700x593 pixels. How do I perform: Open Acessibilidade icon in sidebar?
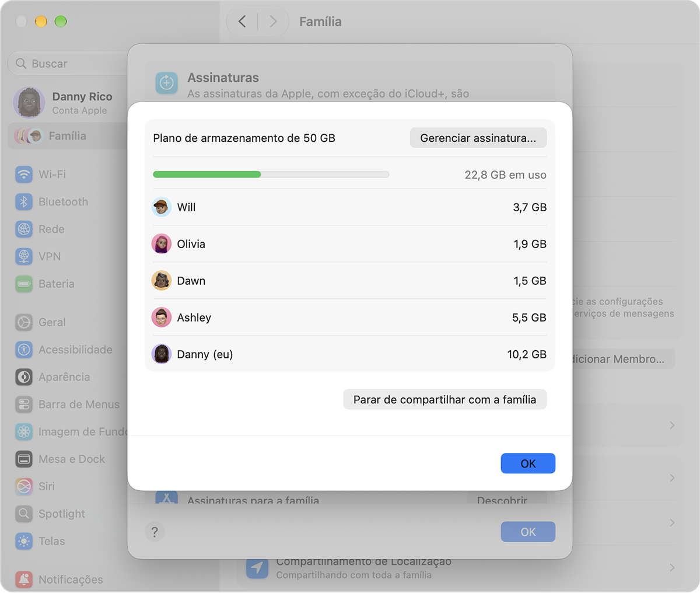click(x=24, y=350)
